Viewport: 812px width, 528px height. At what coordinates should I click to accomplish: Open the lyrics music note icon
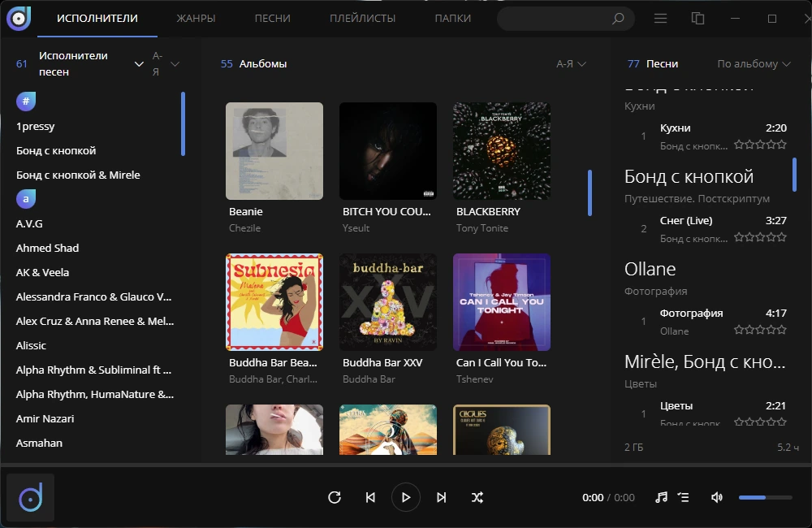[661, 497]
